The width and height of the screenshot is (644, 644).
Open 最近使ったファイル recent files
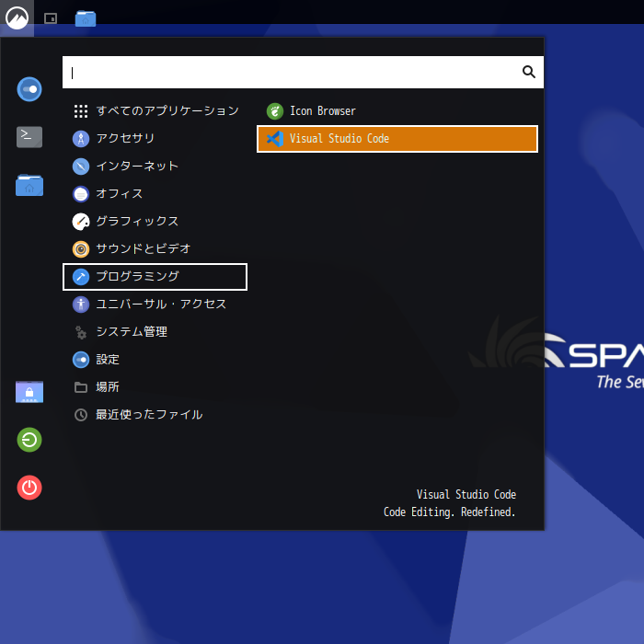tap(155, 415)
